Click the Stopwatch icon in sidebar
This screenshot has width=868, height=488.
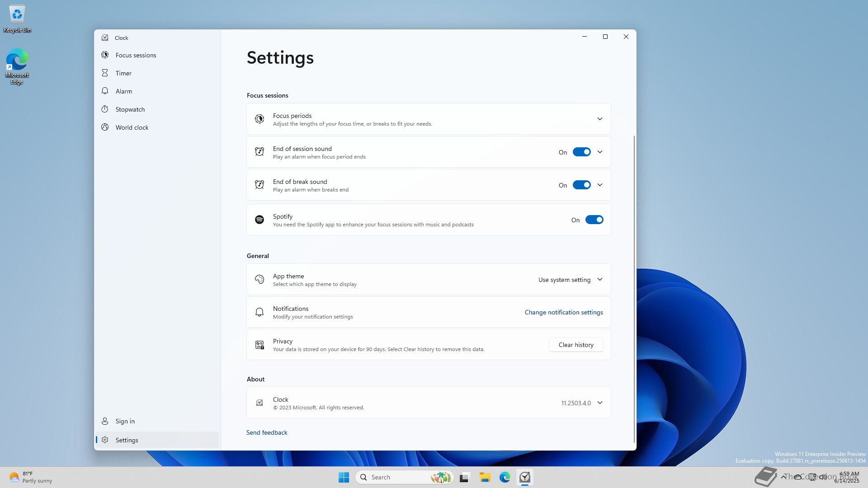coord(105,109)
